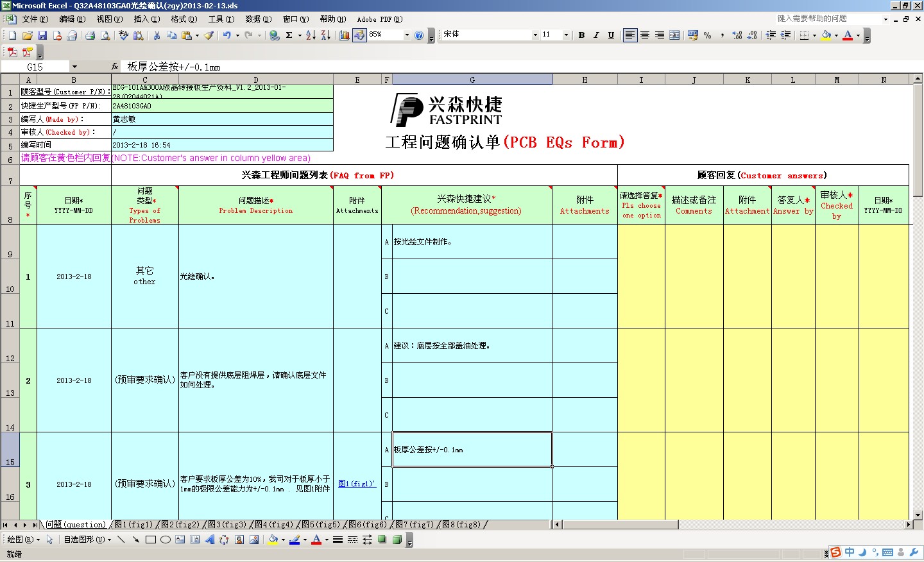This screenshot has height=562, width=924.
Task: Open Print Preview from the toolbar
Action: point(105,35)
